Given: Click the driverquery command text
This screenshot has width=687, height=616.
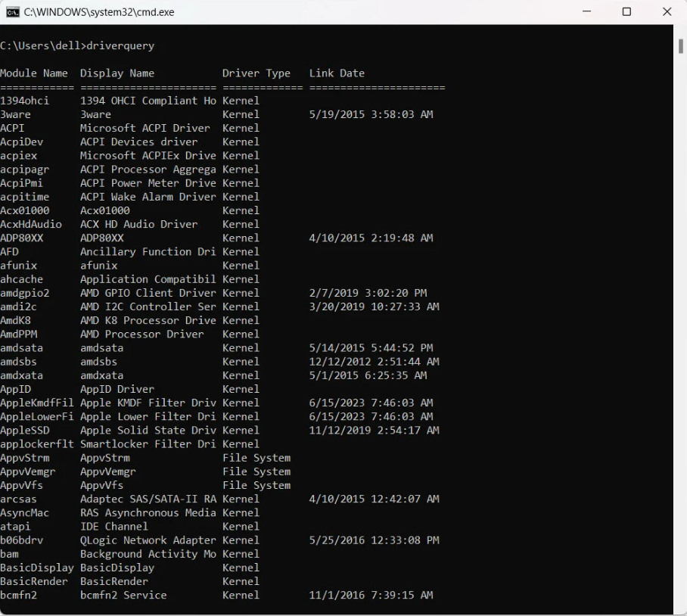Looking at the screenshot, I should [120, 46].
